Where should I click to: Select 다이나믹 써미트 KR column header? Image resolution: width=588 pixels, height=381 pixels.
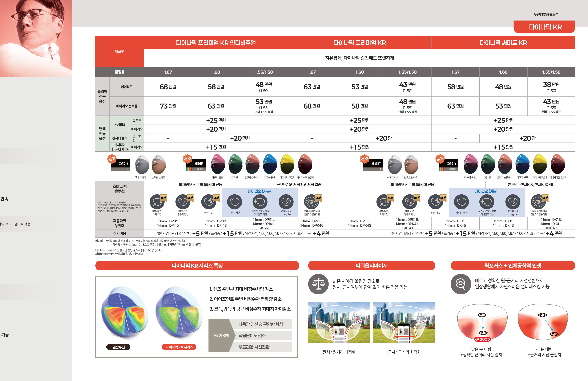point(503,43)
